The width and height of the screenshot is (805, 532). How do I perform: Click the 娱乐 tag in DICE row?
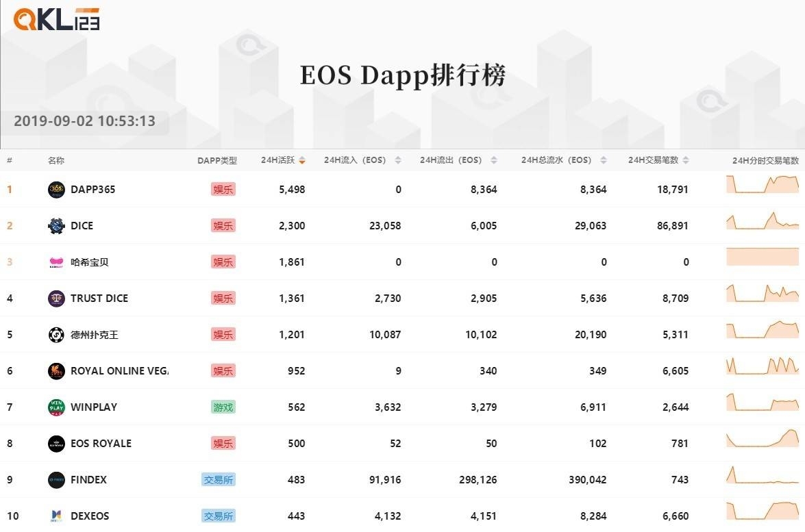click(223, 226)
